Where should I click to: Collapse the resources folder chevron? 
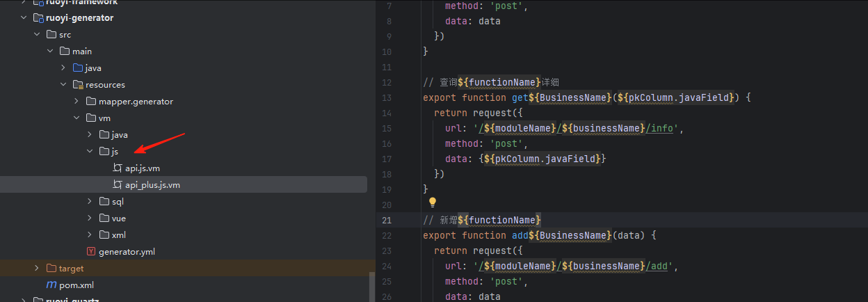coord(63,85)
